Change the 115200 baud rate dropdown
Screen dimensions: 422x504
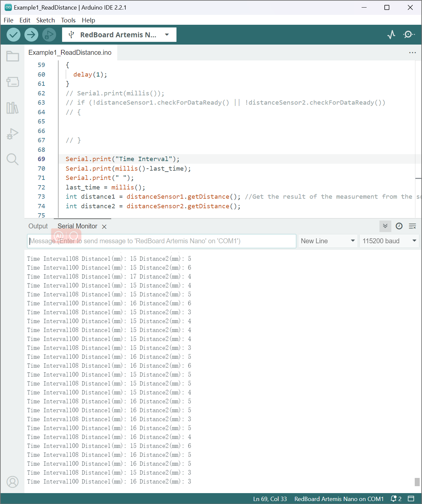[389, 241]
